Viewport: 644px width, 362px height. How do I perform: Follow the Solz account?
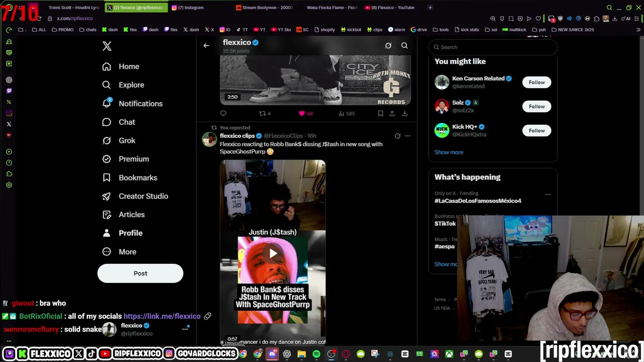537,107
